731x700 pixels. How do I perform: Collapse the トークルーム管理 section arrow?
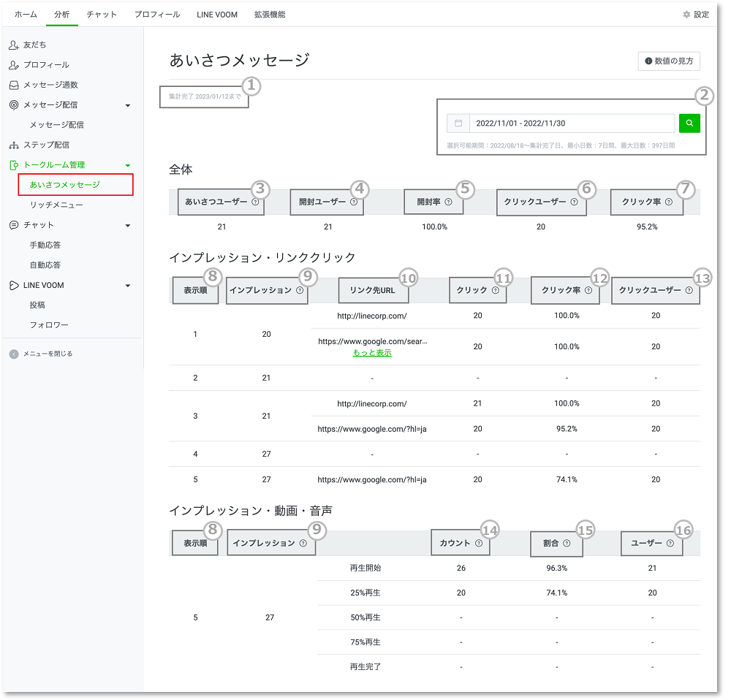tap(128, 165)
